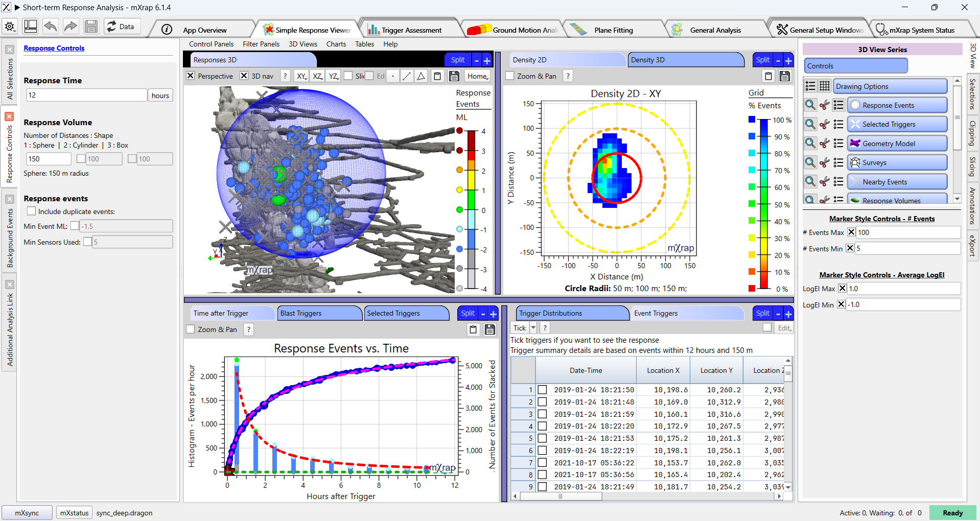Click the Response Controls link
980x521 pixels.
54,48
